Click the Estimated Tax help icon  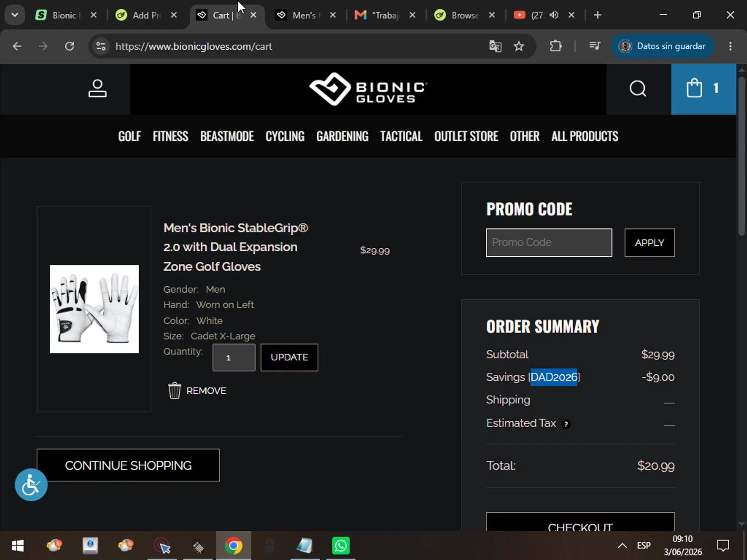tap(566, 424)
